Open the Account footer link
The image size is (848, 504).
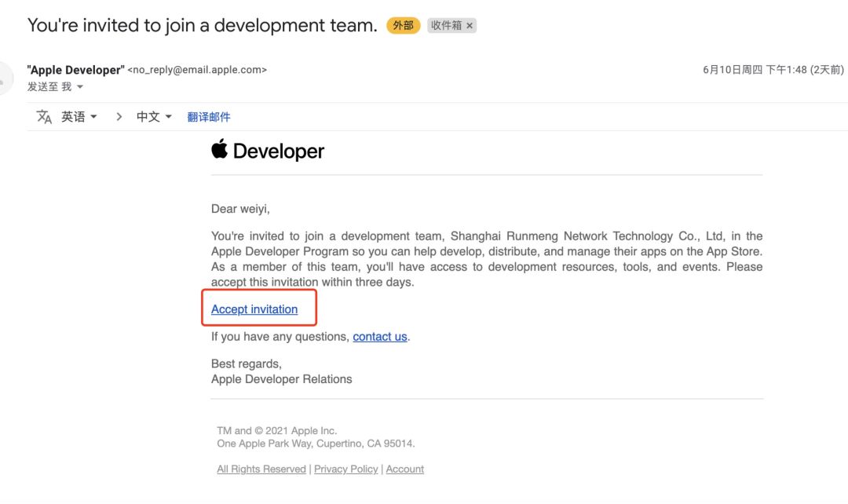pos(405,469)
